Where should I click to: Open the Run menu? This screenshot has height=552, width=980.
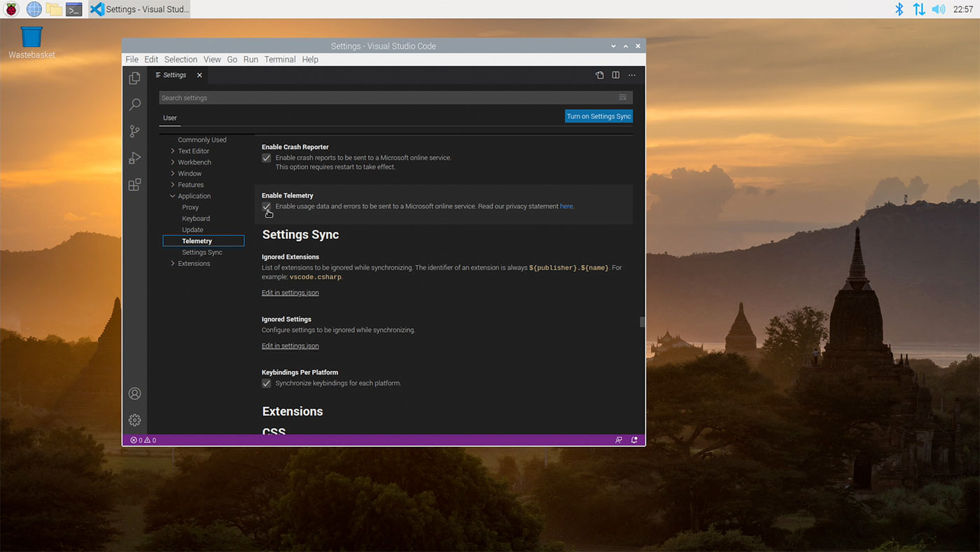pos(251,60)
